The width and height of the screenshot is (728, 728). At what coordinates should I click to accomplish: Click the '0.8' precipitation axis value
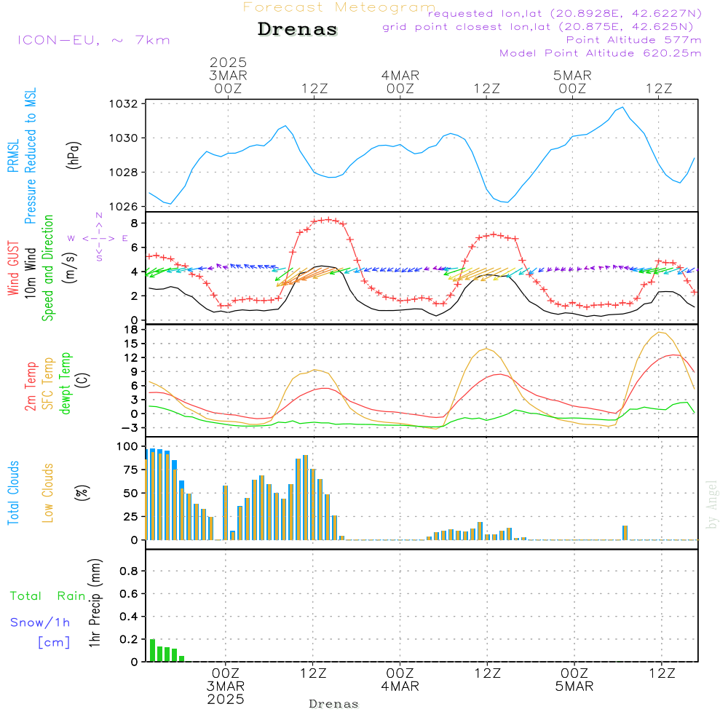(x=129, y=571)
